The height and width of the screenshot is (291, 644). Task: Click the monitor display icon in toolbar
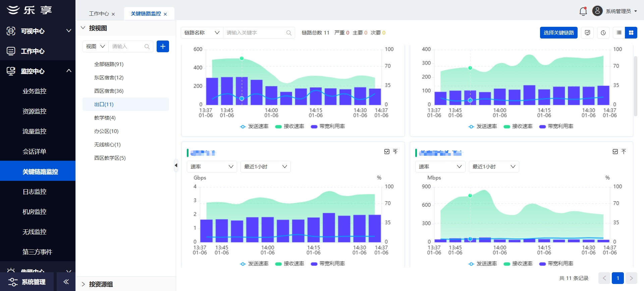(x=587, y=33)
